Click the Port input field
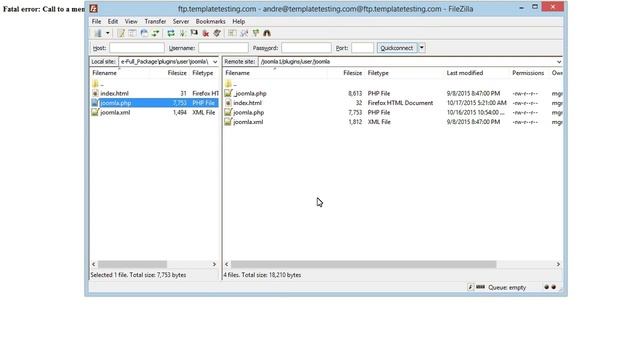This screenshot has height=360, width=640. (362, 48)
